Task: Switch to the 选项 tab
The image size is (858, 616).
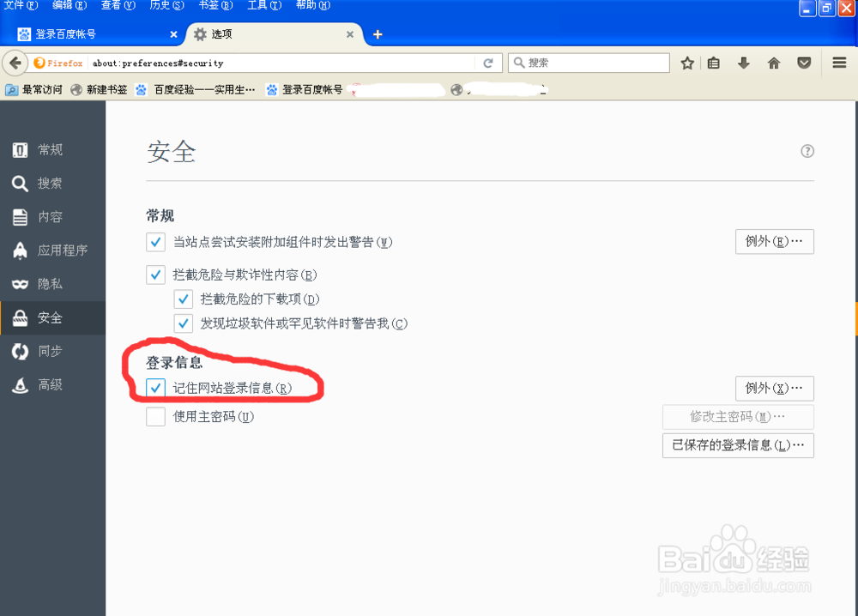Action: (x=274, y=34)
